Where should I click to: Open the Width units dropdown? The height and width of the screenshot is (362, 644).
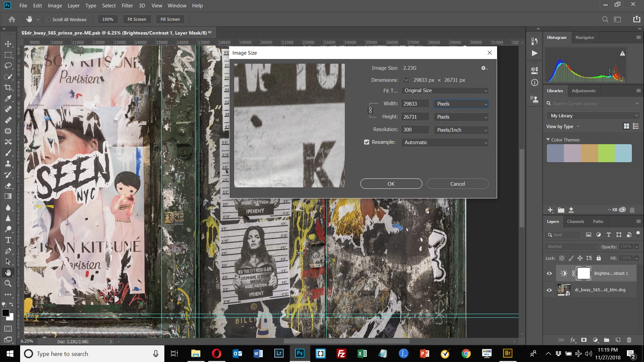[x=461, y=104]
